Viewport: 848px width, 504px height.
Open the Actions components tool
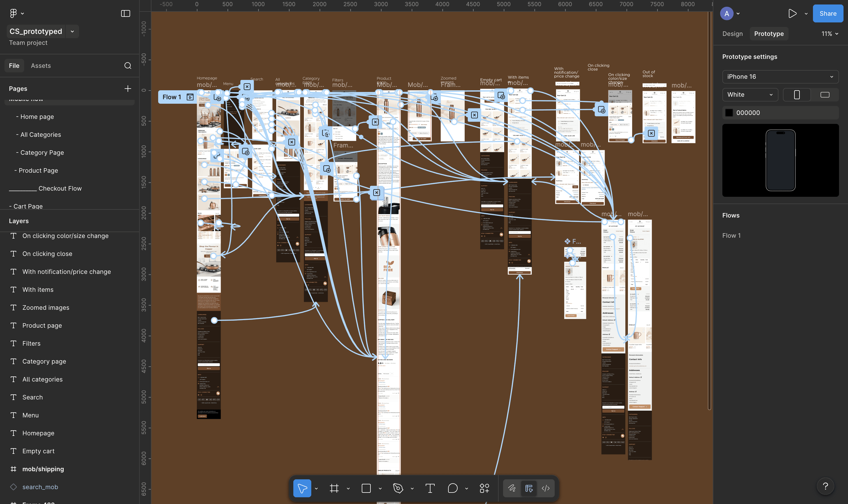click(x=485, y=488)
